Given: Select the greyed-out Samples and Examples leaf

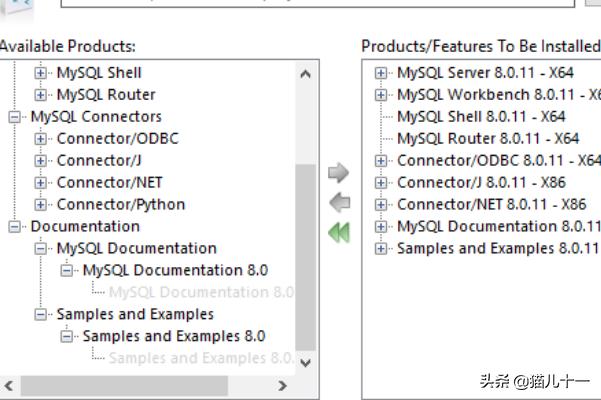Looking at the screenshot, I should click(x=202, y=358).
